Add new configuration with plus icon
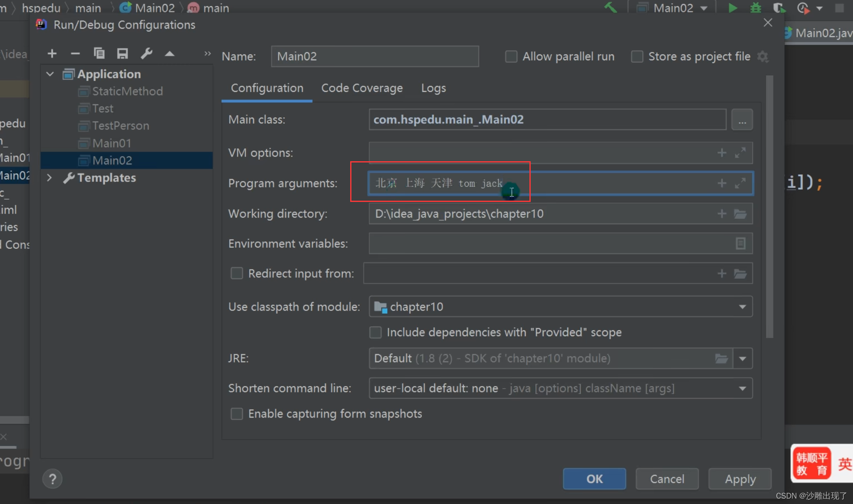The height and width of the screenshot is (504, 853). [x=52, y=54]
